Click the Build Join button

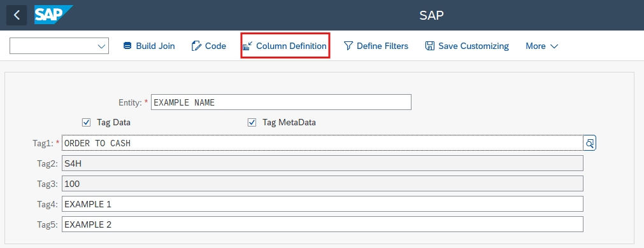[149, 46]
